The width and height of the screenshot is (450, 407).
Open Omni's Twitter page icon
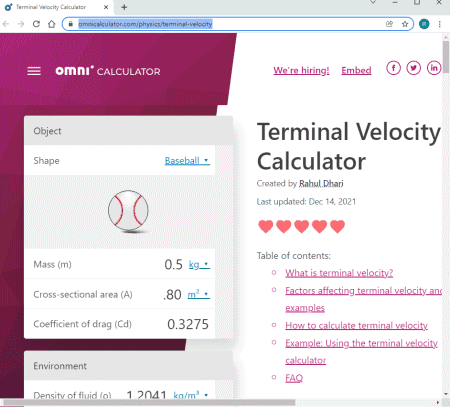coord(414,68)
